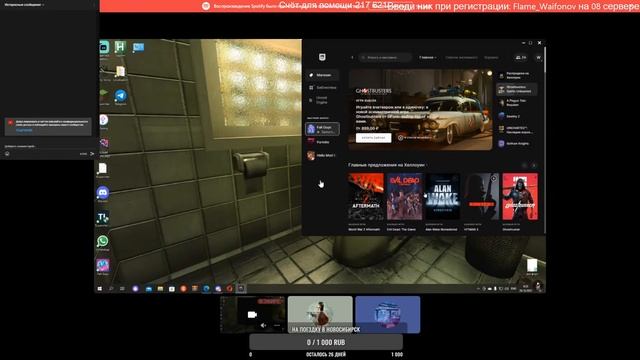Select Ghostbusters: Spirits Unleashed in featured list
The width and height of the screenshot is (640, 360).
click(x=516, y=89)
